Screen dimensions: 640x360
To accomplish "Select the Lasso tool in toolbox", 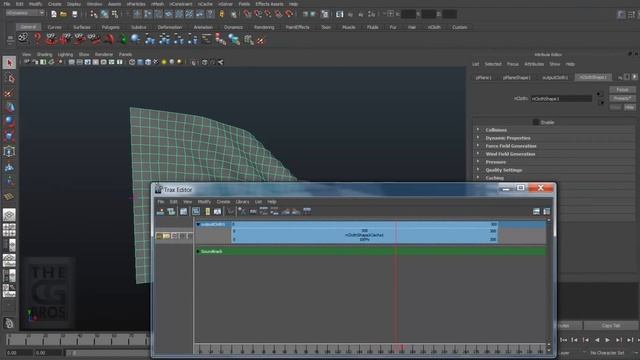I will click(9, 78).
